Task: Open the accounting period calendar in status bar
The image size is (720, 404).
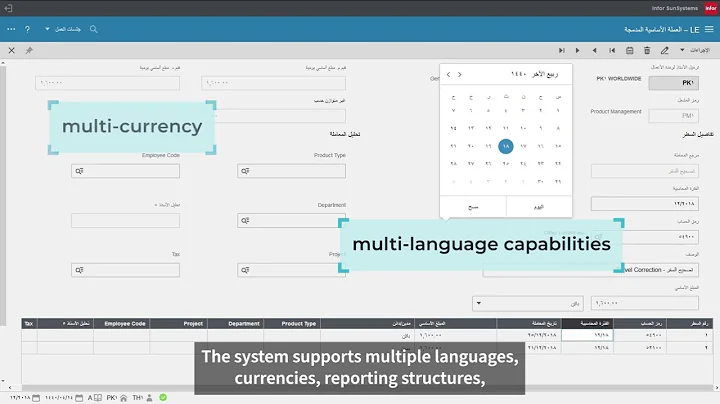Action: [x=36, y=398]
